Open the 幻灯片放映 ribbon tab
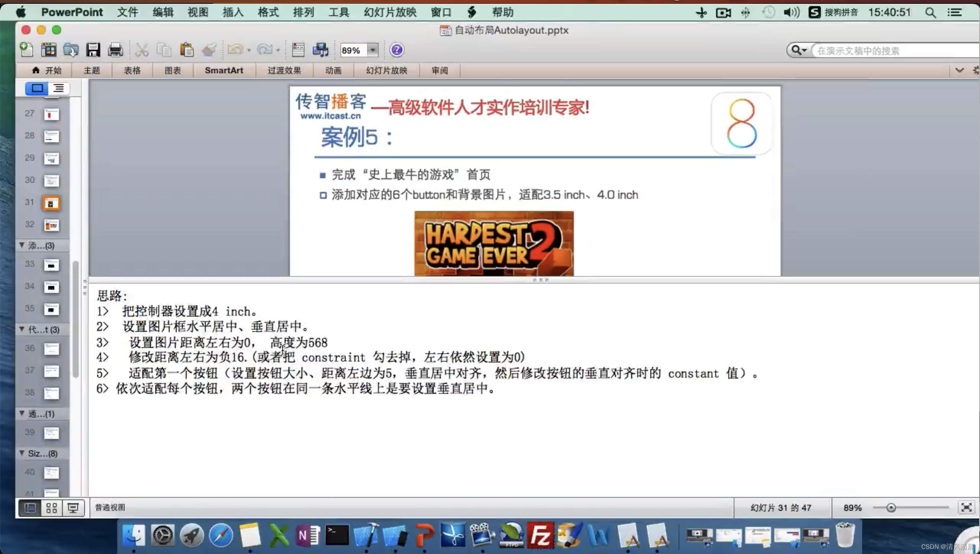The image size is (980, 554). (387, 70)
